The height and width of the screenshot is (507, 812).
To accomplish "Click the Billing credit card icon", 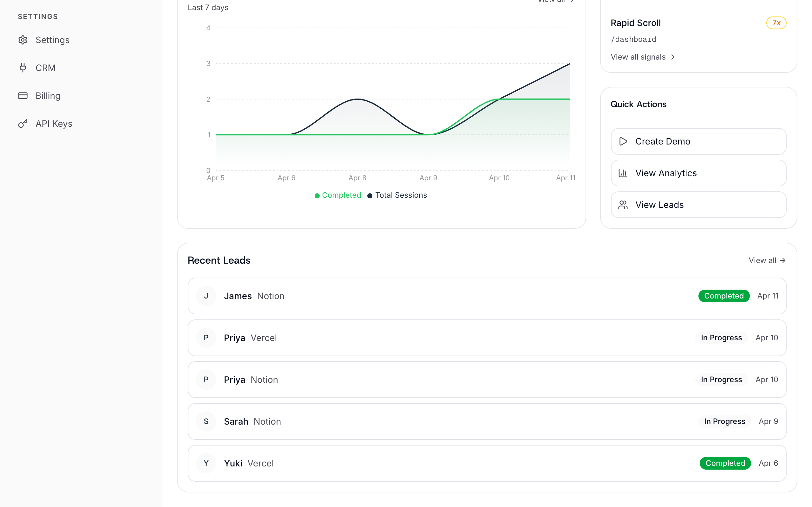I will coord(23,96).
